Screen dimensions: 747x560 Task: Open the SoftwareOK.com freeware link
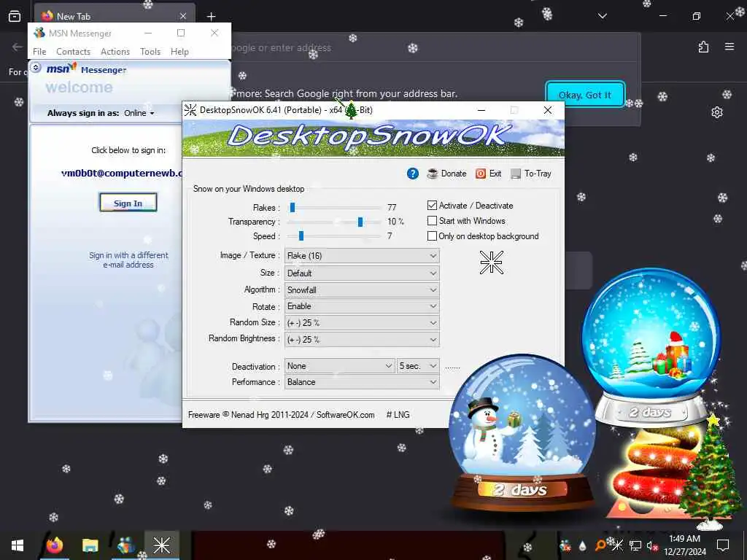click(345, 415)
